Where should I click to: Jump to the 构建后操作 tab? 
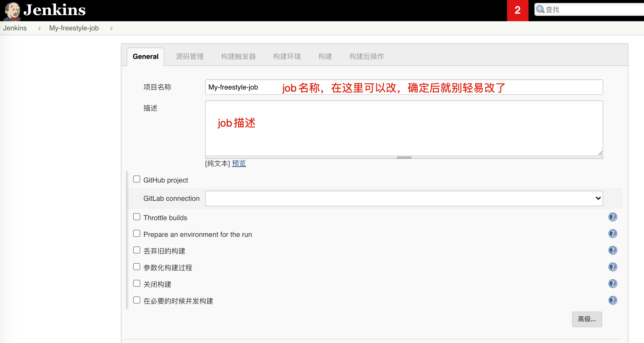(x=367, y=56)
